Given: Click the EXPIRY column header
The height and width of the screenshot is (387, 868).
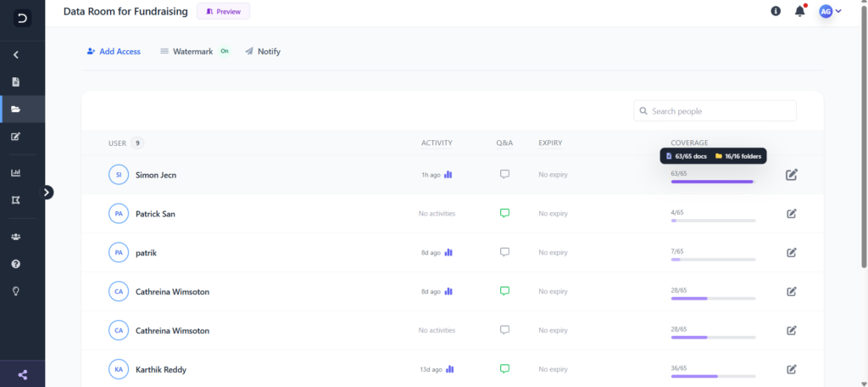Looking at the screenshot, I should pos(550,143).
